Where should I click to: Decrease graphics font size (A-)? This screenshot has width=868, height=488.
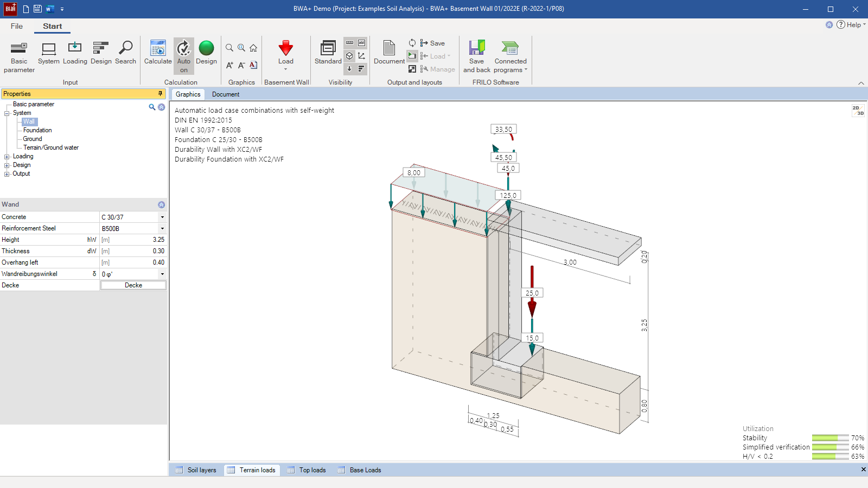click(241, 65)
